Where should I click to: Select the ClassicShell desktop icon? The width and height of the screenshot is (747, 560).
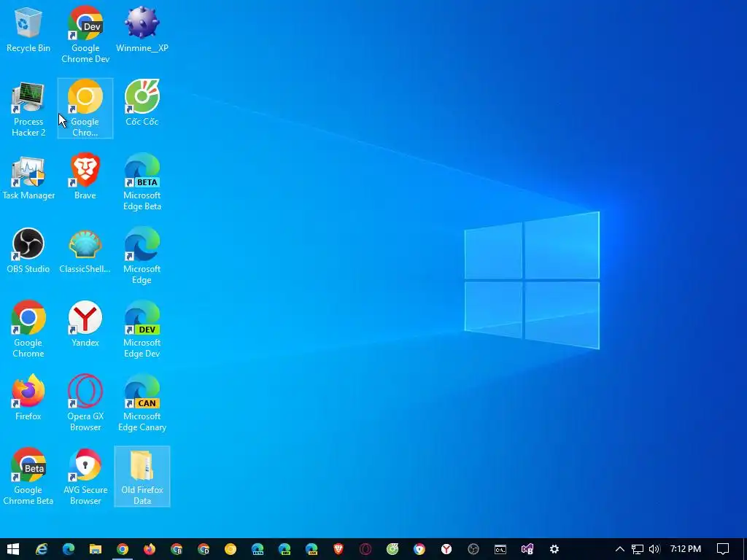coord(85,251)
